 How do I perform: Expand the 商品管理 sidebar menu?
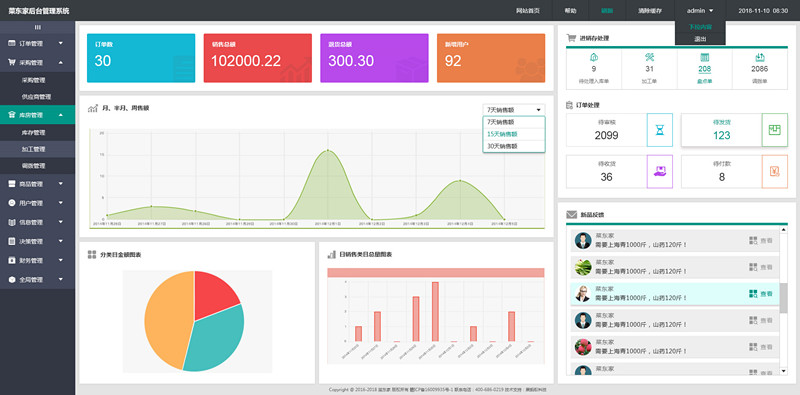coord(38,184)
